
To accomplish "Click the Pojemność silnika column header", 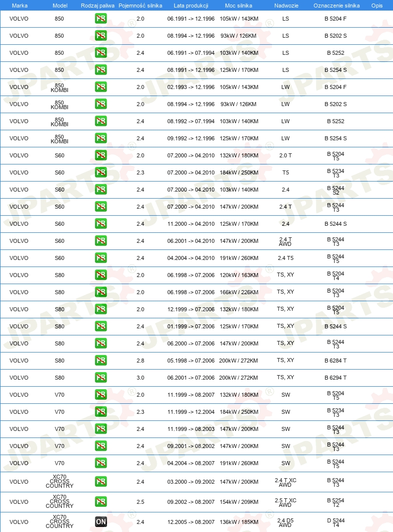I will click(140, 6).
